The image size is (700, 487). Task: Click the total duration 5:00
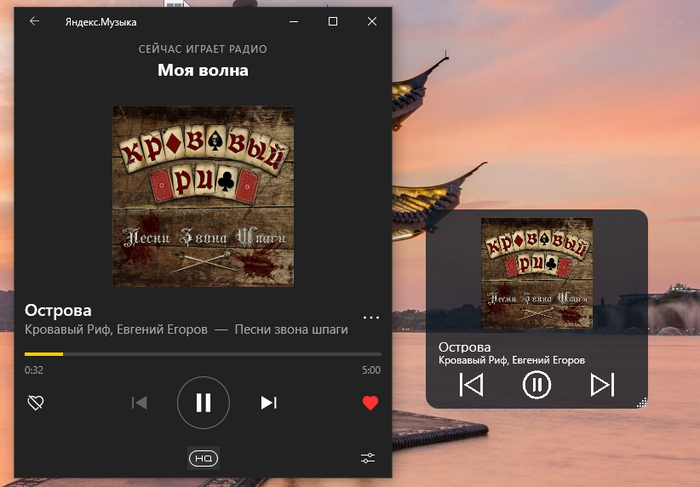click(x=371, y=370)
